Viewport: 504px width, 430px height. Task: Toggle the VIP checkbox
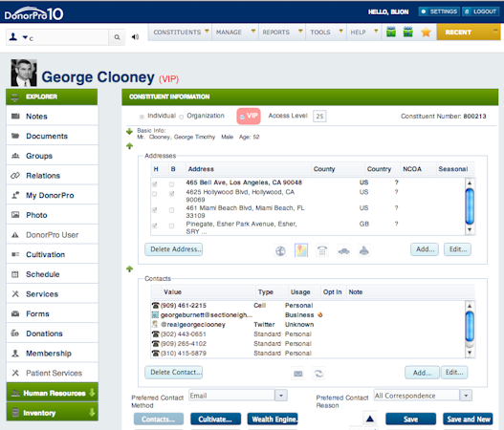(x=242, y=117)
